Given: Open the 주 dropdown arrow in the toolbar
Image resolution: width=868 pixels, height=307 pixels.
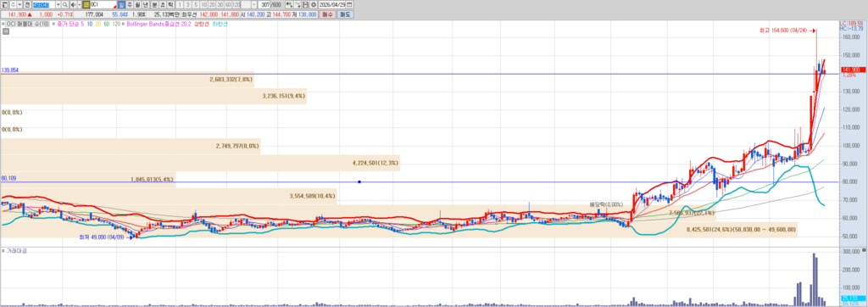Looking at the screenshot, I should (20, 5).
